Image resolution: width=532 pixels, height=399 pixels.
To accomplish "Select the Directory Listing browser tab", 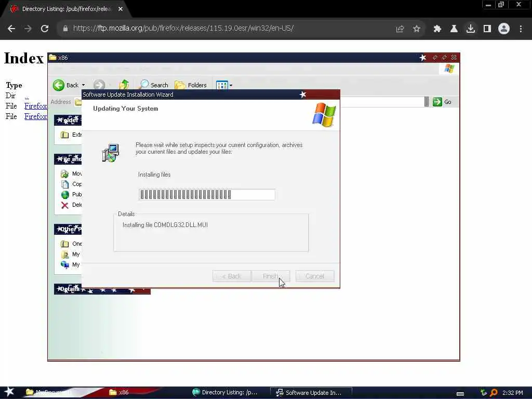I will [x=66, y=9].
